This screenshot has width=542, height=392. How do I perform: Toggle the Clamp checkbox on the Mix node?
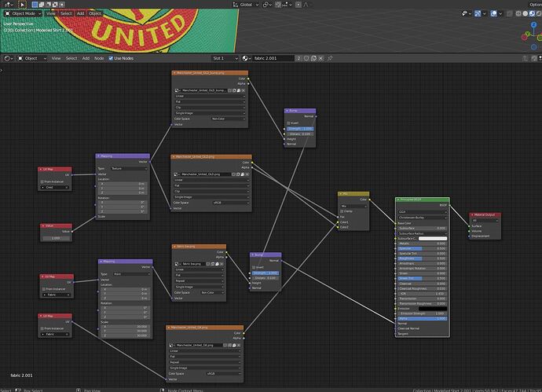tap(342, 211)
